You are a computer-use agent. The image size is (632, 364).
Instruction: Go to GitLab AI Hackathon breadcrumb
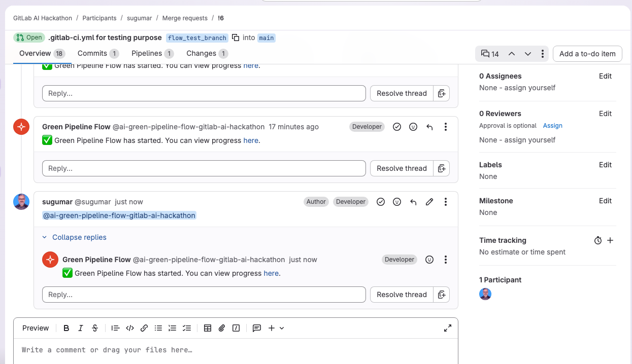(43, 18)
